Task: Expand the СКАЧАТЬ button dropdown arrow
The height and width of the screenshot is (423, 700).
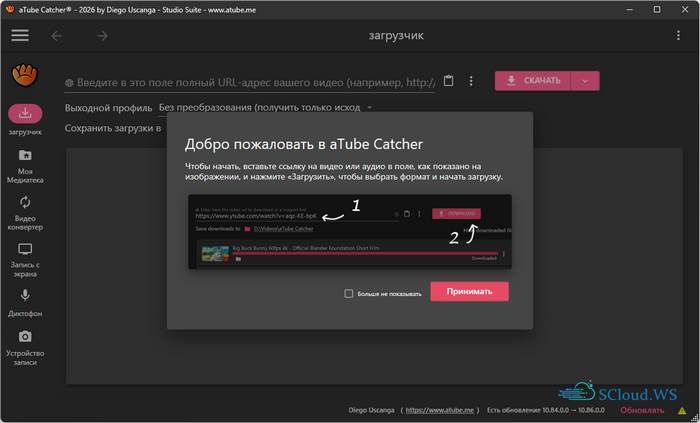Action: click(x=588, y=81)
